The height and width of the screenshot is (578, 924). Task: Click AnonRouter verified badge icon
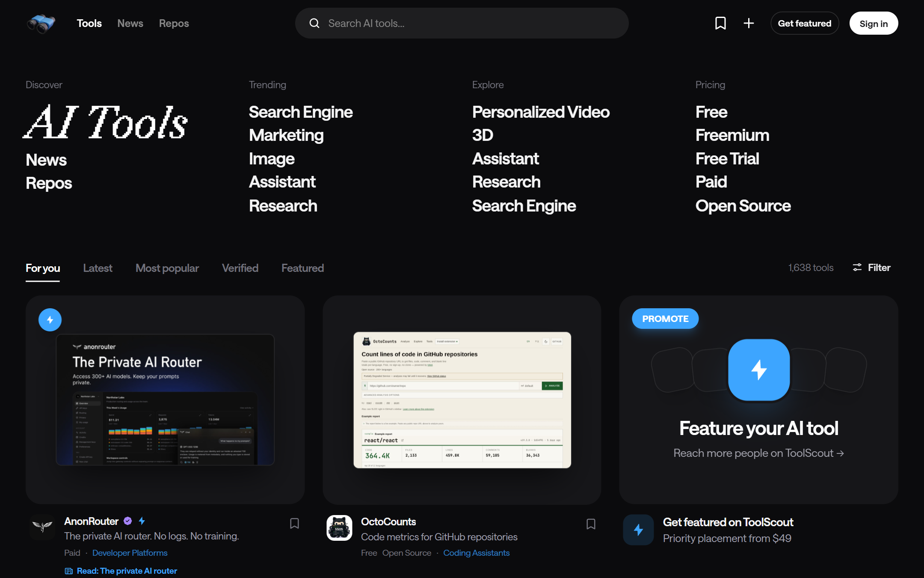pos(127,521)
